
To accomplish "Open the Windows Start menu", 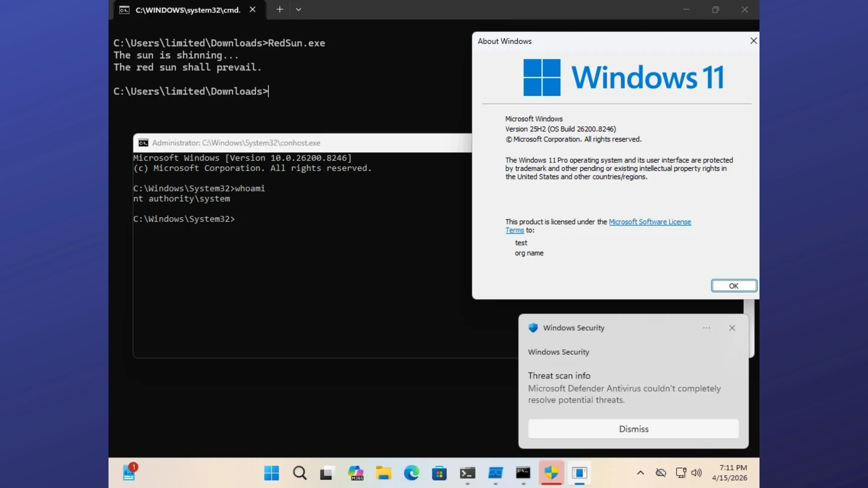I will [x=271, y=473].
